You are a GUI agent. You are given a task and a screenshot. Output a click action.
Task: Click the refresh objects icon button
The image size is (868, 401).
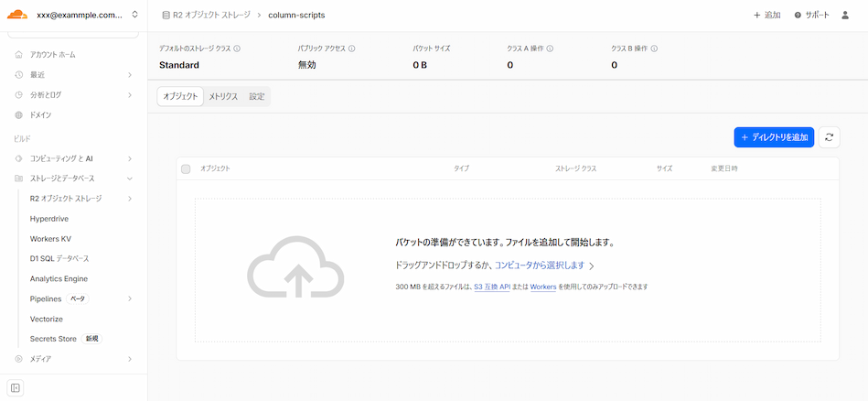[x=829, y=137]
